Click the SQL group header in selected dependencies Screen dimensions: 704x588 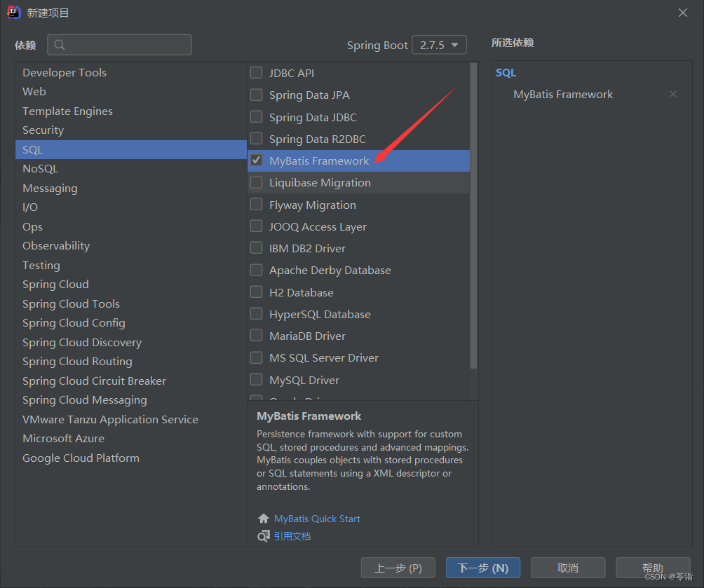coord(506,73)
